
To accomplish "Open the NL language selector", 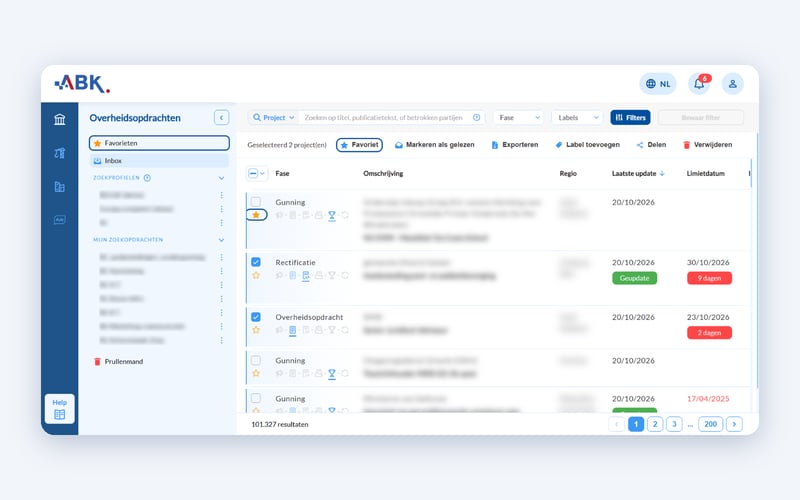I will 658,84.
